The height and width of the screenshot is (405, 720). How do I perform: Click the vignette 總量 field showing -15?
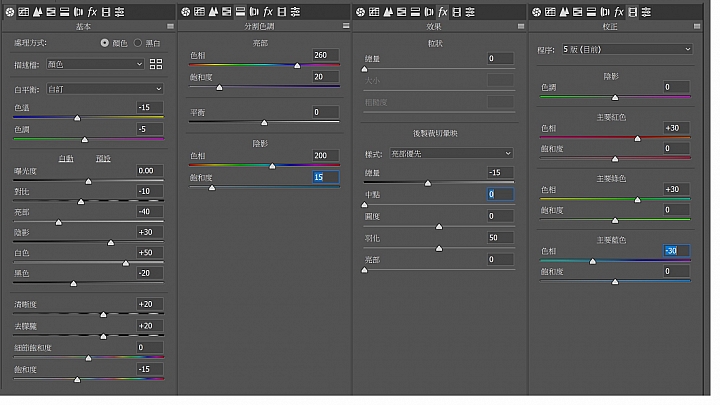[500, 173]
